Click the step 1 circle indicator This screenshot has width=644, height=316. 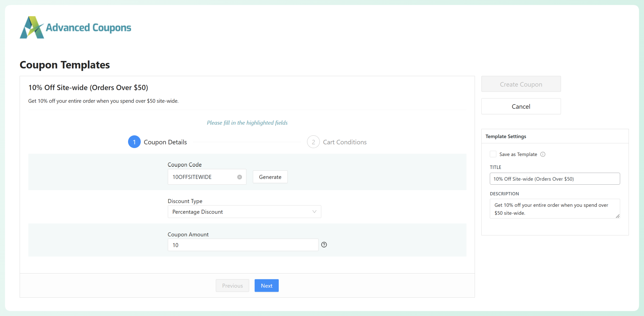click(134, 142)
